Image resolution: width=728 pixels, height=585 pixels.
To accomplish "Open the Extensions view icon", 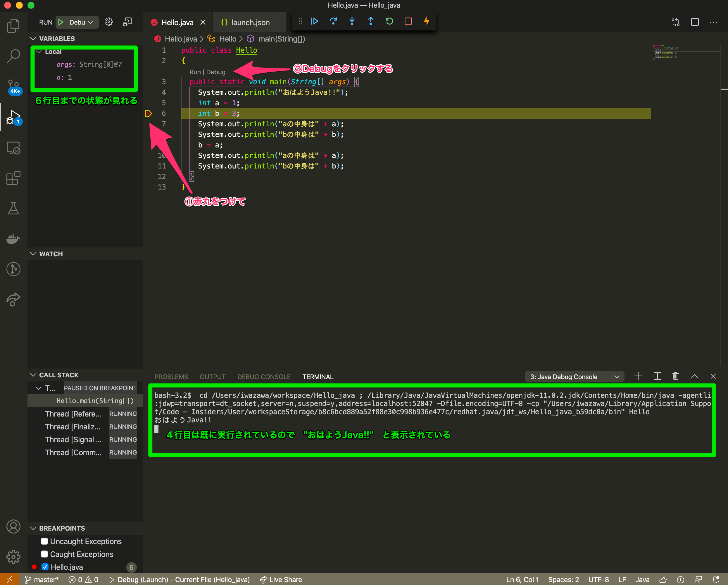I will (13, 178).
